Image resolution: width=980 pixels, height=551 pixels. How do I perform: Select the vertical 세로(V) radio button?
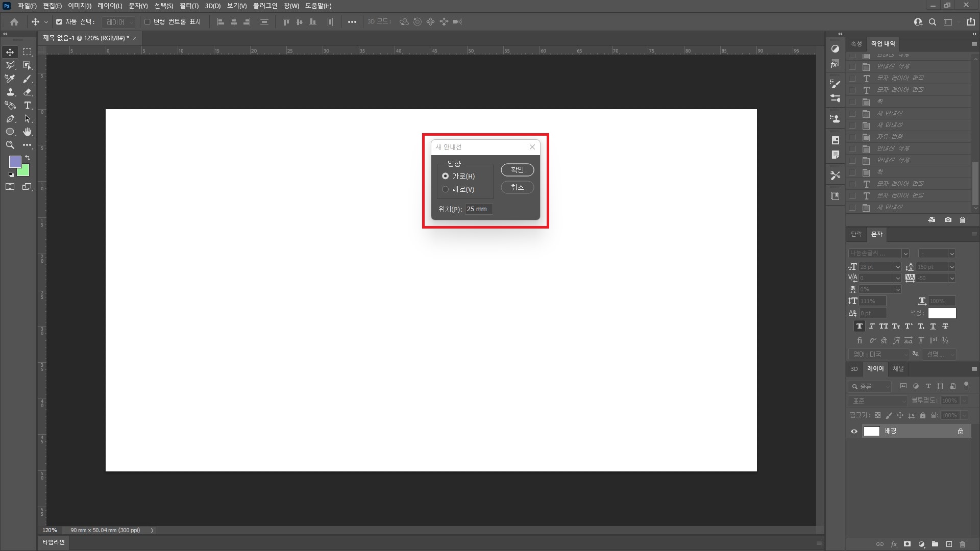(x=446, y=189)
